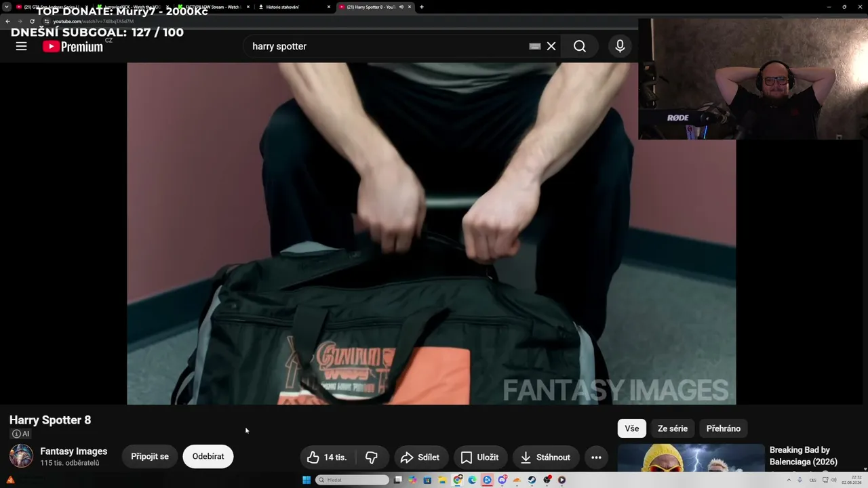The width and height of the screenshot is (868, 488).
Task: Launch Microsoft Edge from the taskbar
Action: 473,480
